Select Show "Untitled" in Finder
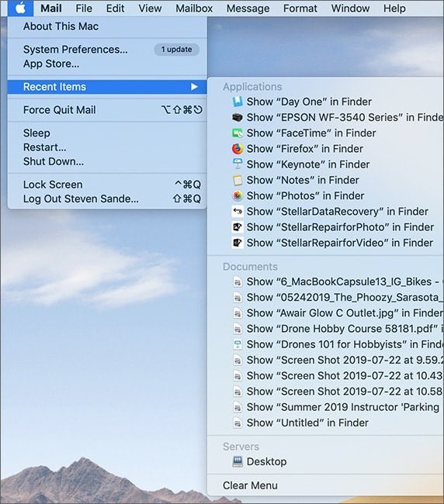The image size is (444, 504). point(325,423)
